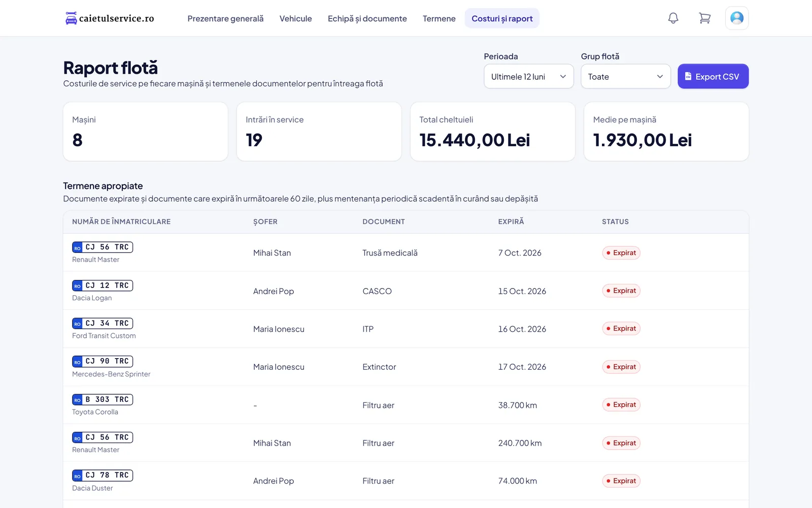Click license plate CJ 34 TRC
The height and width of the screenshot is (508, 812).
click(x=103, y=323)
